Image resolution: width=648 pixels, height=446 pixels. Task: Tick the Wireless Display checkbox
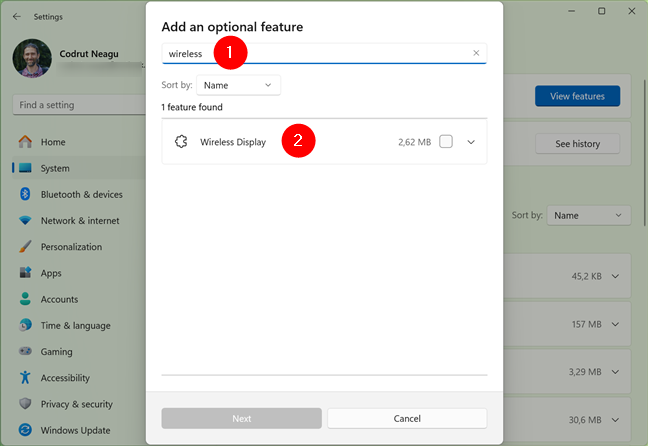(446, 142)
